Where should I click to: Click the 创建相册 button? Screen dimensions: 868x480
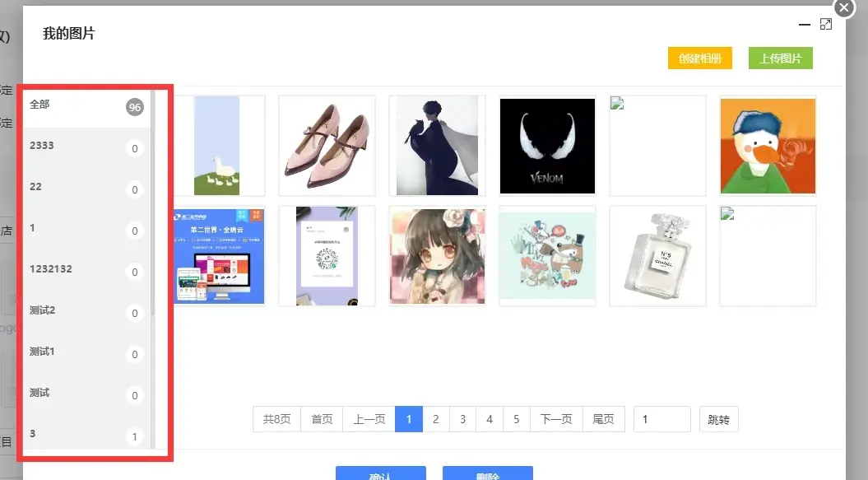tap(699, 58)
